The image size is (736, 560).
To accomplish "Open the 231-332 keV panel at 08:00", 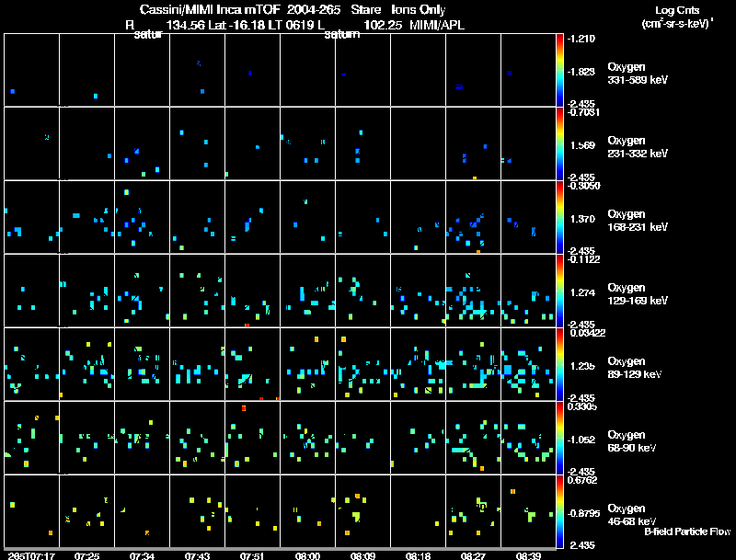I will [x=307, y=143].
